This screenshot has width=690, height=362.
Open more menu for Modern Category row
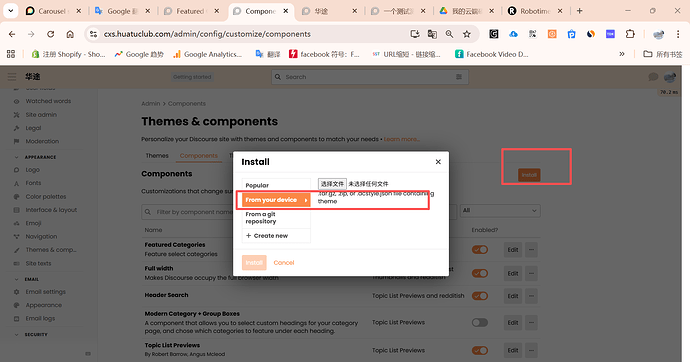531,322
